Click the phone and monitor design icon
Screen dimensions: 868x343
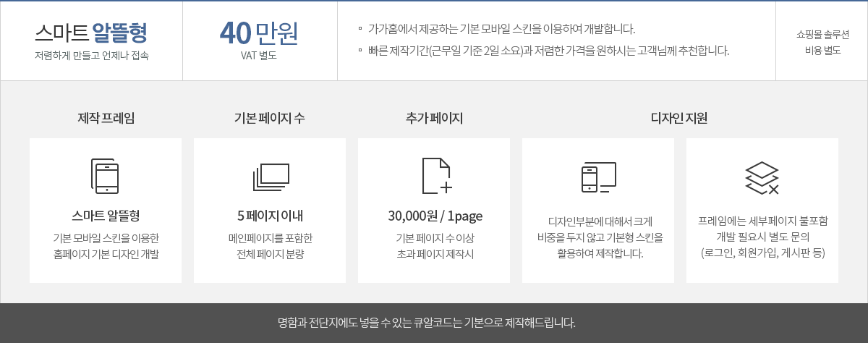598,177
